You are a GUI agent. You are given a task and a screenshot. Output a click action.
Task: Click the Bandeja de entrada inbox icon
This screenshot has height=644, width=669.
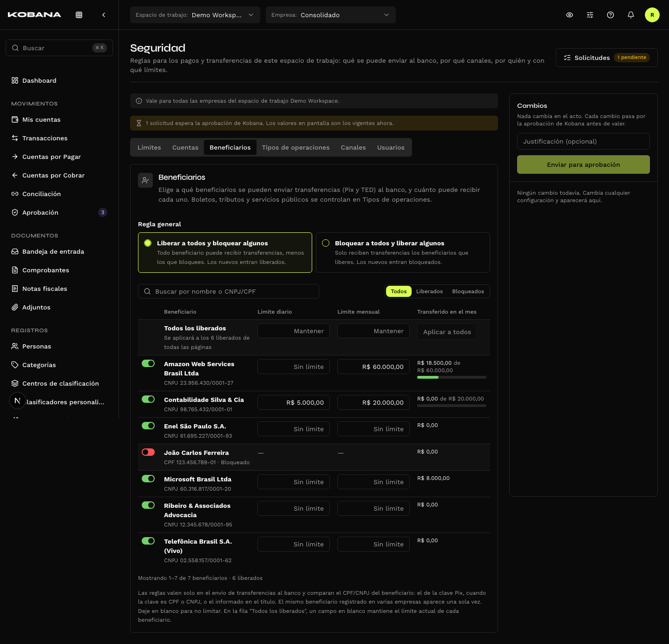pyautogui.click(x=15, y=251)
